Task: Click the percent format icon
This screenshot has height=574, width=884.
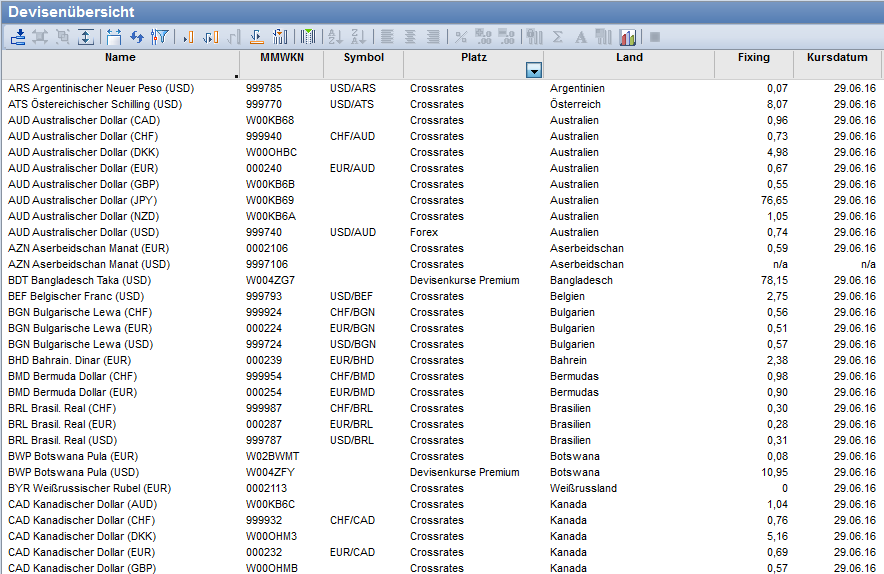Action: click(461, 37)
